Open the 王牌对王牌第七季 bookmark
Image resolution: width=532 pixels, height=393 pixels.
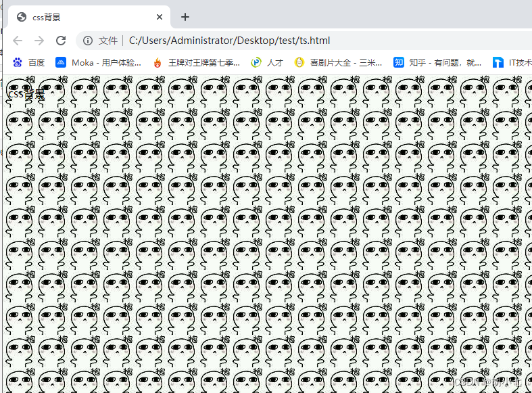click(197, 62)
